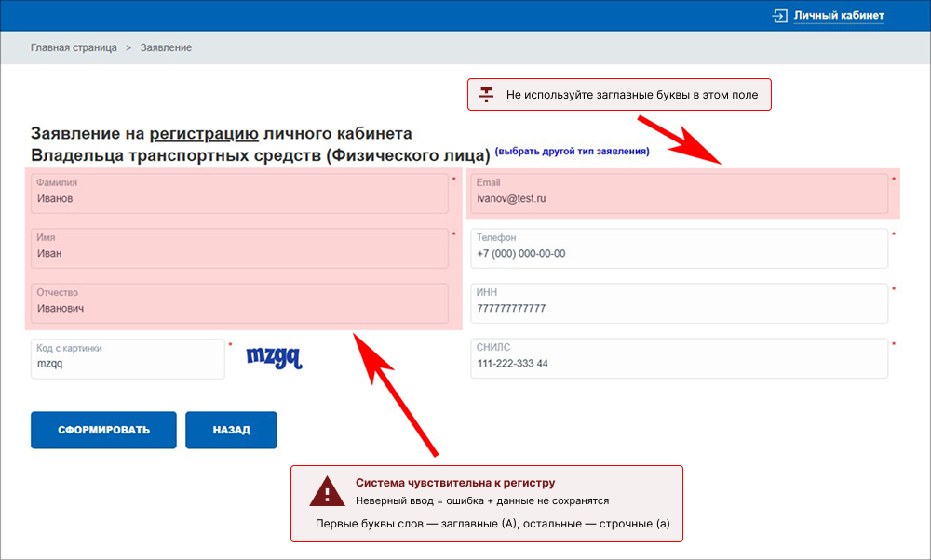Click the Email field with ivanov@test.ru
The image size is (931, 560).
pos(679,193)
